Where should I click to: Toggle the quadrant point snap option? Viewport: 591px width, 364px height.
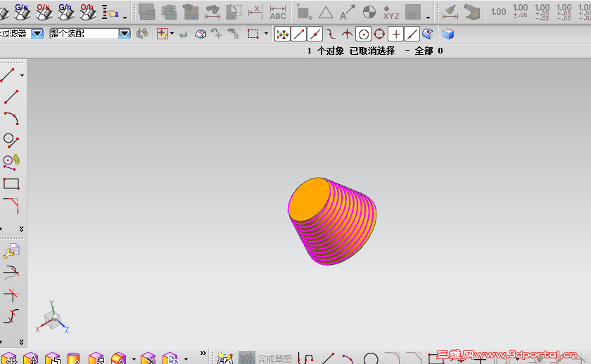point(379,34)
